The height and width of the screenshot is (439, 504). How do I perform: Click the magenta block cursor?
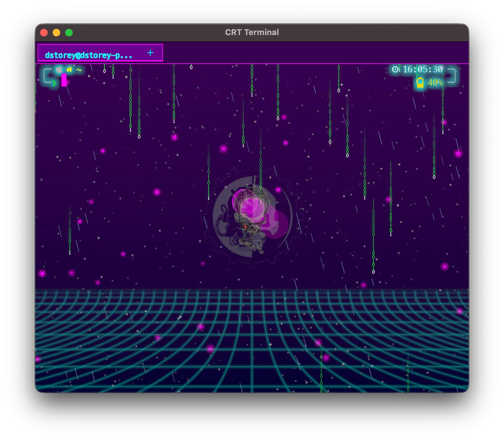point(64,80)
